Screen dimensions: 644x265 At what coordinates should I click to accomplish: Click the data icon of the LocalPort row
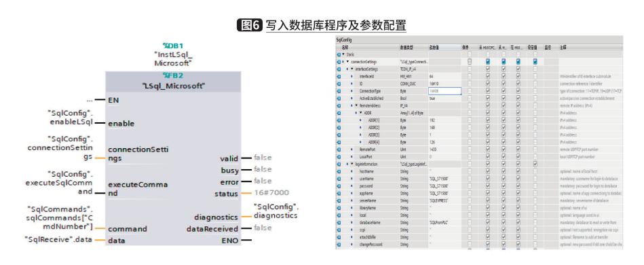[339, 157]
